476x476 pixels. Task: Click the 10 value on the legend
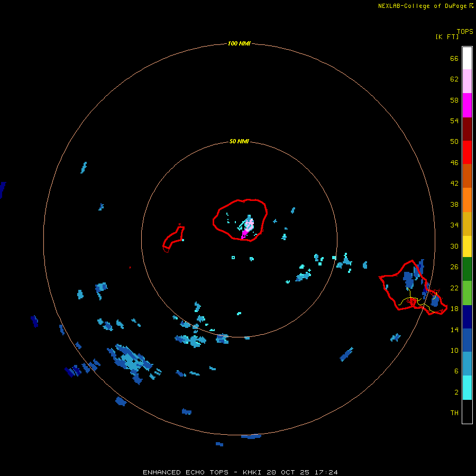point(454,350)
